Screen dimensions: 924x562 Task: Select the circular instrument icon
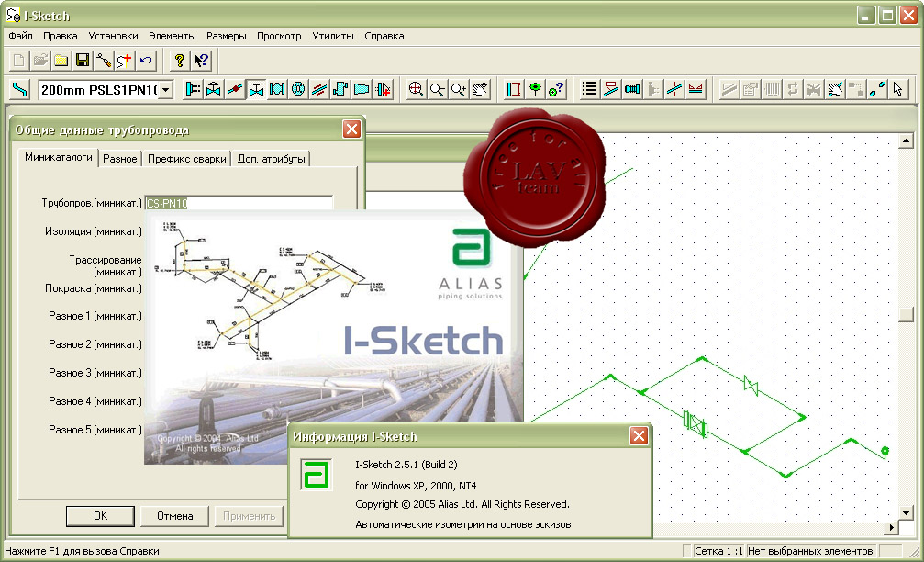[x=298, y=90]
